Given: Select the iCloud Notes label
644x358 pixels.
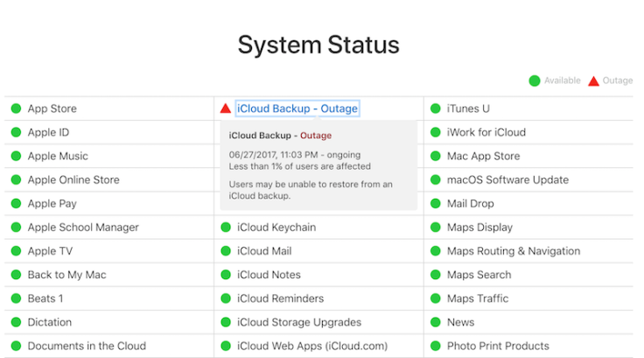Looking at the screenshot, I should point(269,275).
